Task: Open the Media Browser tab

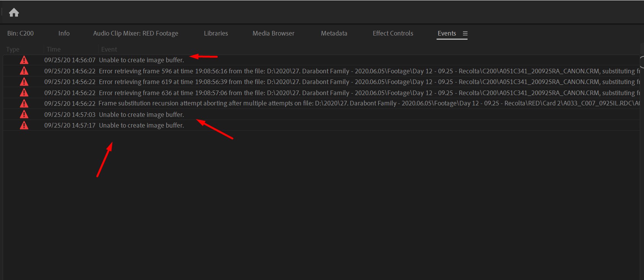Action: pos(273,33)
